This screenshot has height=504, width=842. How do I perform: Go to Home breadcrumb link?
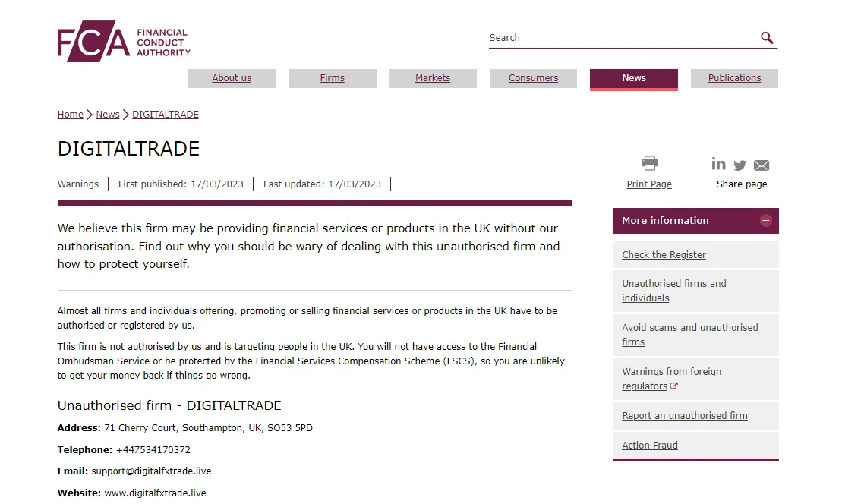pos(71,115)
